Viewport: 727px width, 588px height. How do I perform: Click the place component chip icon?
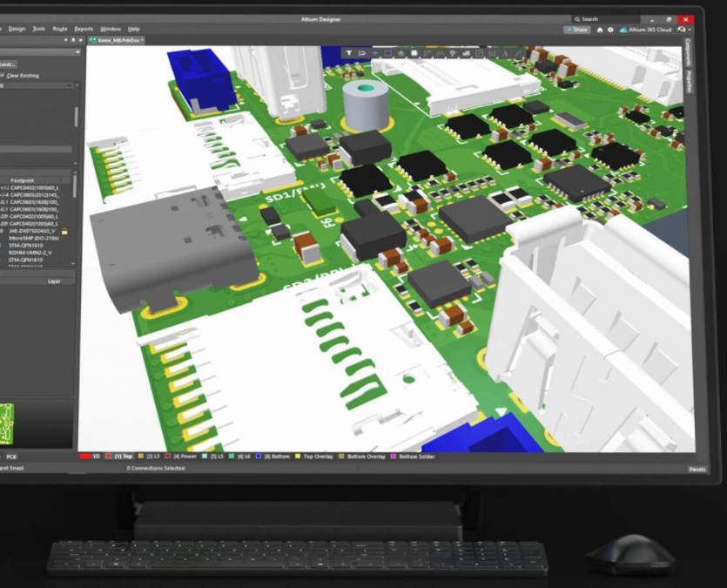pyautogui.click(x=414, y=53)
